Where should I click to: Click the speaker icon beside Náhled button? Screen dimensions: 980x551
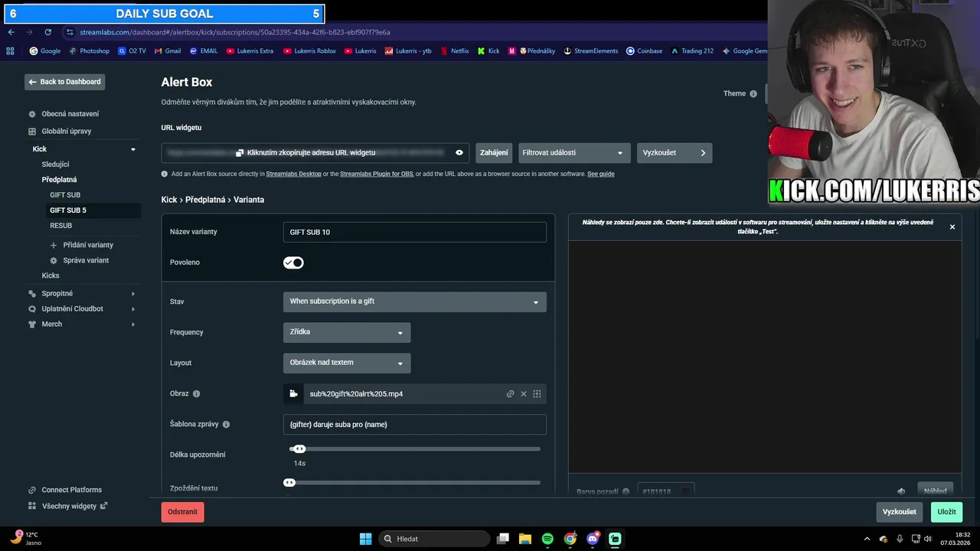pyautogui.click(x=901, y=491)
